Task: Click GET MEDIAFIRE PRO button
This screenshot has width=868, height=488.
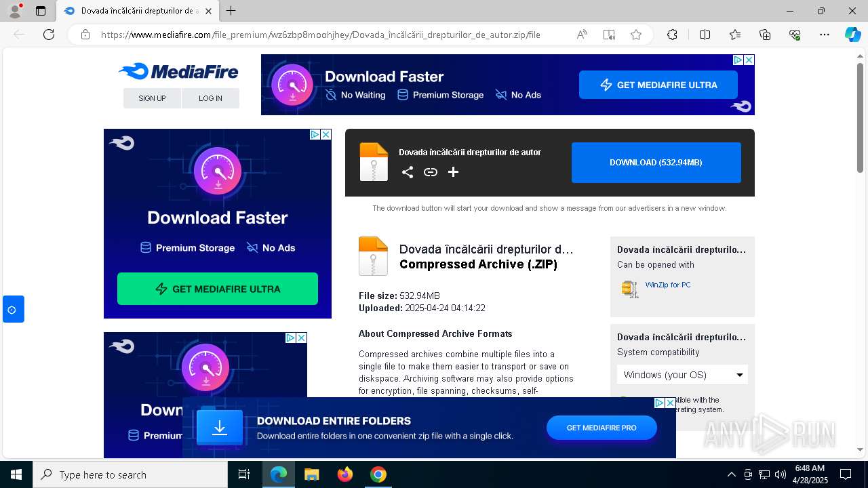Action: click(601, 428)
